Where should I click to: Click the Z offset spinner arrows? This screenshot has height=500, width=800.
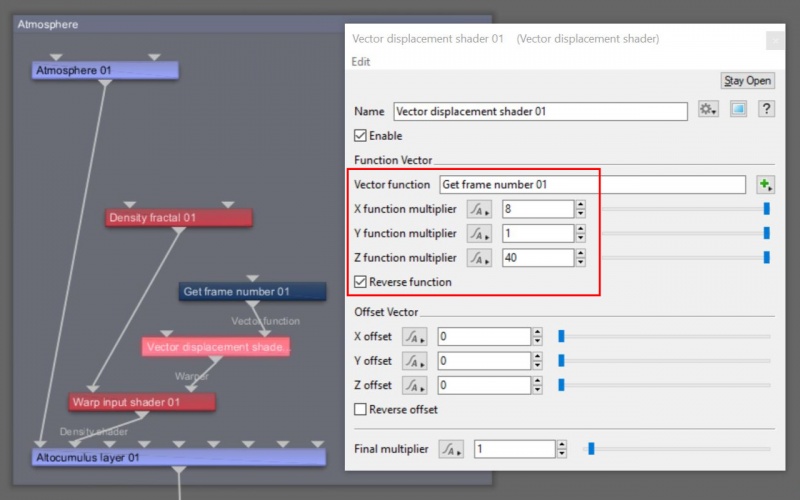click(537, 386)
